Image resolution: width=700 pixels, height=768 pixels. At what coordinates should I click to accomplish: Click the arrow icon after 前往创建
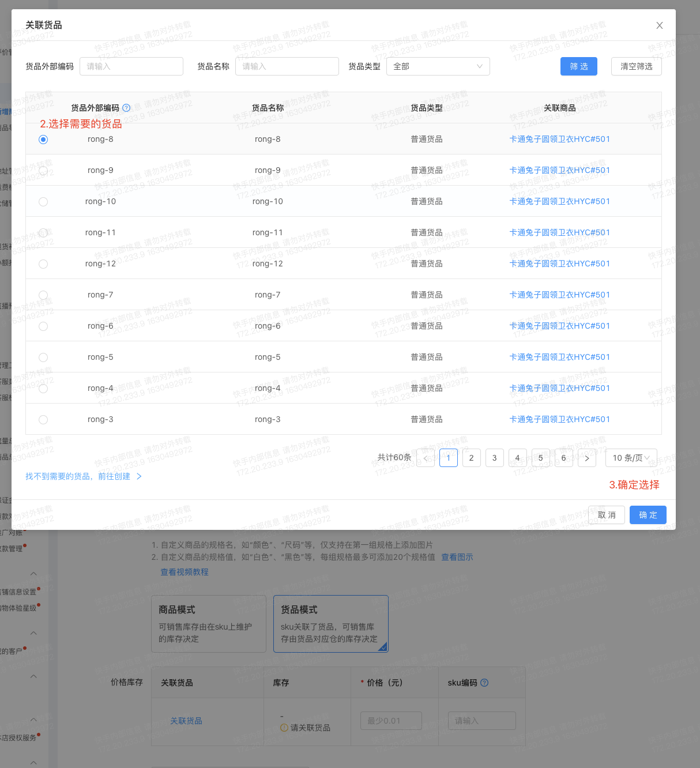[138, 476]
